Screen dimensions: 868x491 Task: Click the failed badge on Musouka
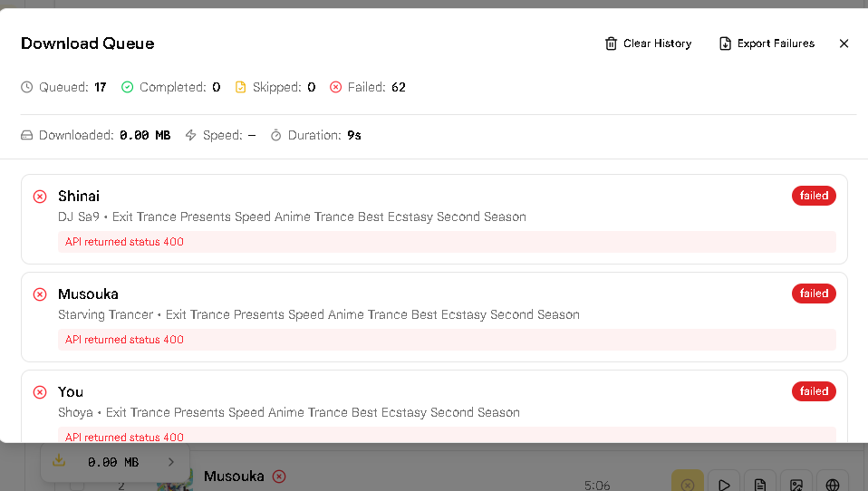pos(814,294)
